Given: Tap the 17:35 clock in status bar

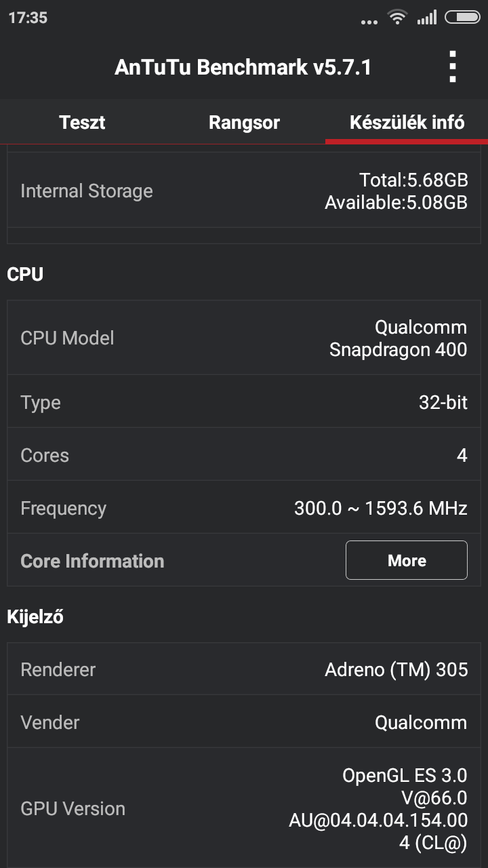Looking at the screenshot, I should tap(28, 18).
